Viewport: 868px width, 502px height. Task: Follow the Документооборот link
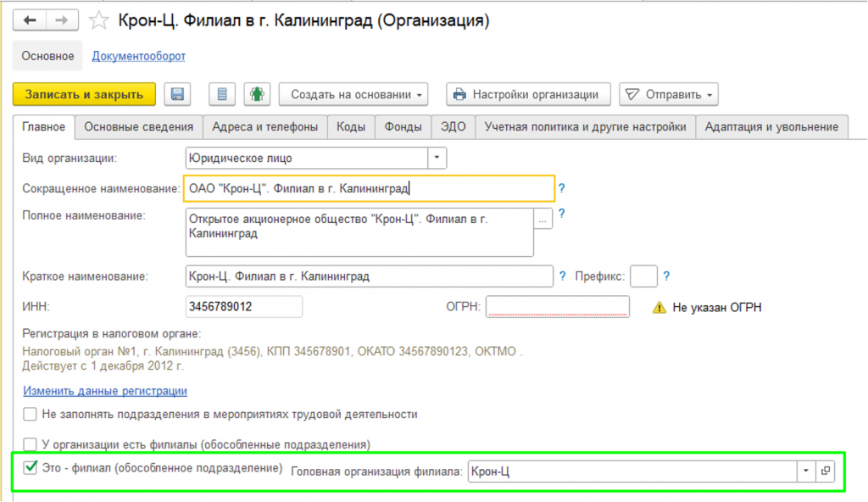[138, 56]
